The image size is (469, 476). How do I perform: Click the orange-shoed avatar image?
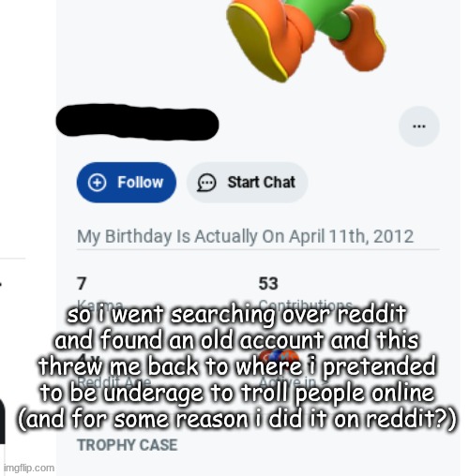pyautogui.click(x=306, y=40)
